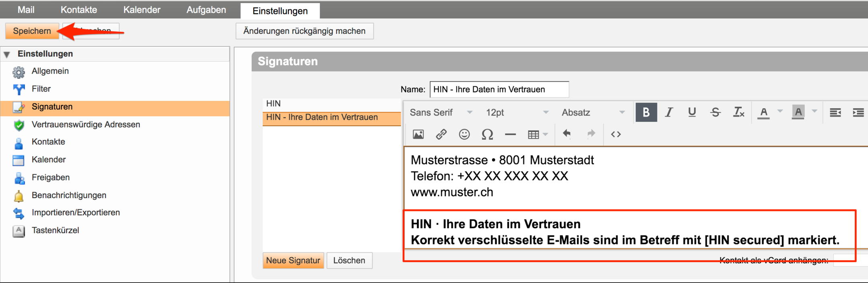The height and width of the screenshot is (283, 868).
Task: Switch to the Mail tab
Action: click(26, 10)
